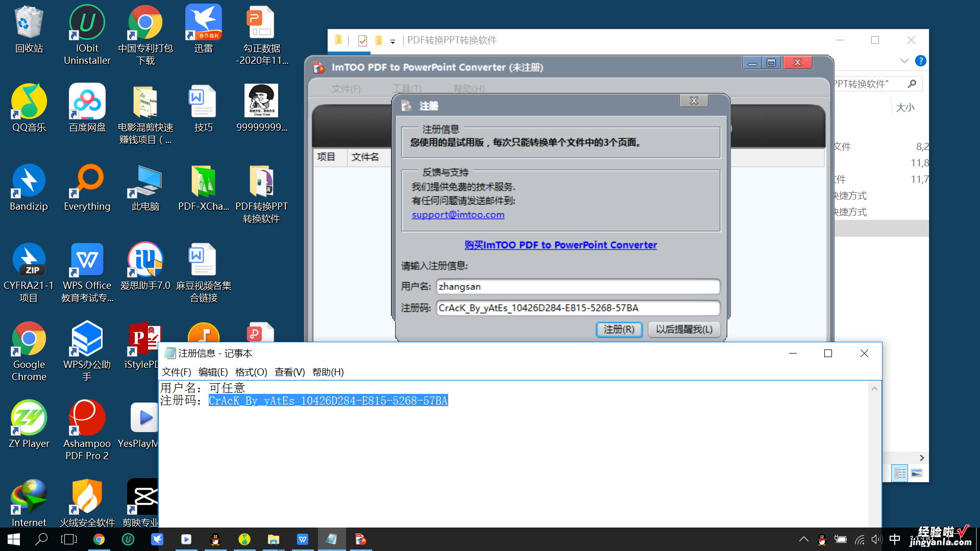The width and height of the screenshot is (980, 551).
Task: Open 火绒安全软件 desktop shortcut
Action: tap(87, 504)
